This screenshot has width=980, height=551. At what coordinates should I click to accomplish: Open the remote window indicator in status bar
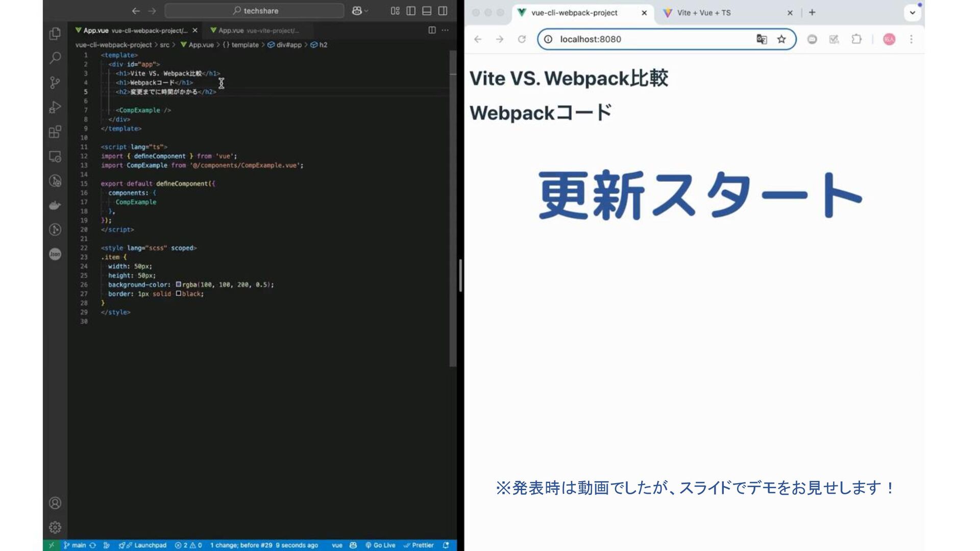click(x=52, y=545)
